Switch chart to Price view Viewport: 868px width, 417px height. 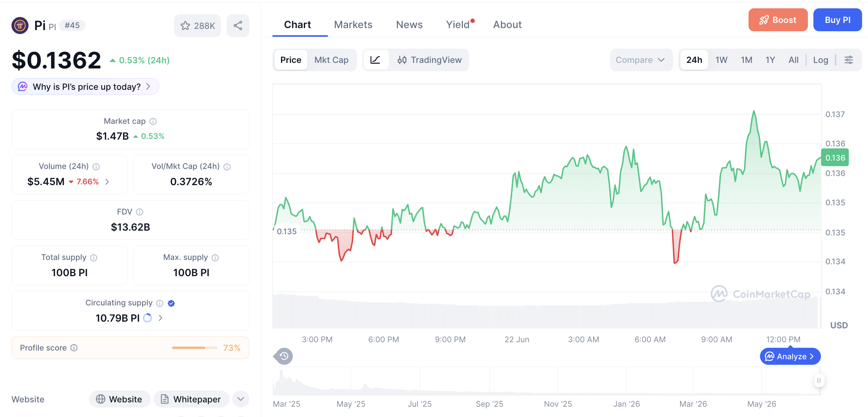coord(291,60)
